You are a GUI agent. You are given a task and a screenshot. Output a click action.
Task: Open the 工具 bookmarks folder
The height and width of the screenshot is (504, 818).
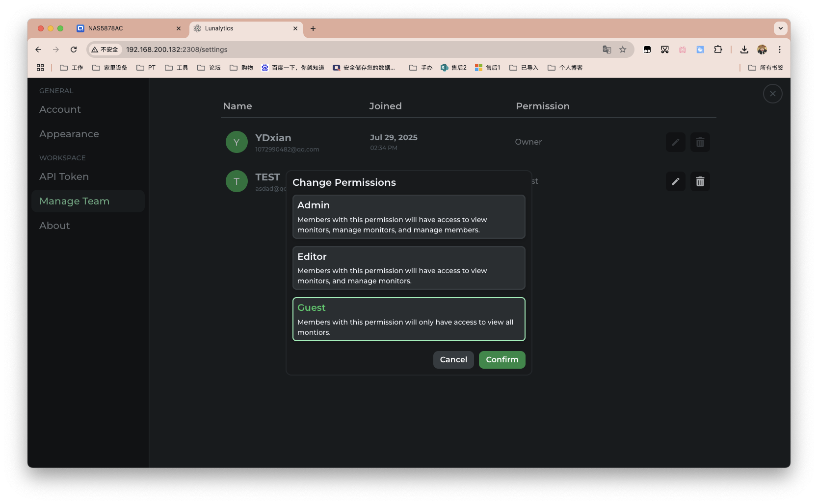[177, 68]
